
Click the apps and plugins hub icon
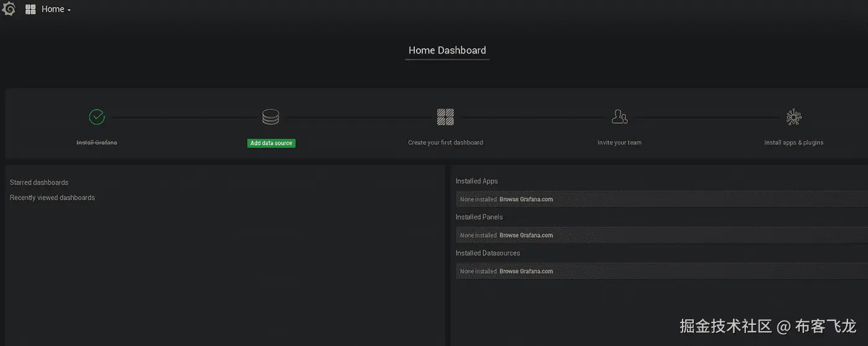(794, 117)
